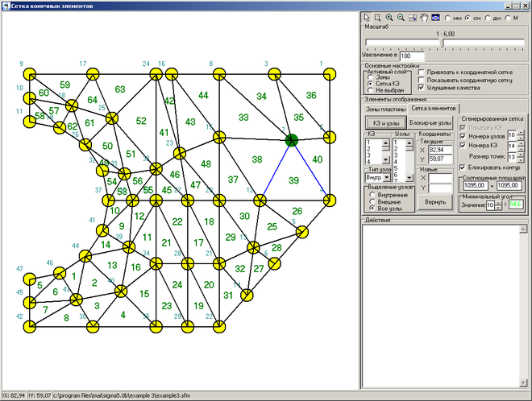
Task: Select Внутренние node selection option
Action: pos(372,195)
